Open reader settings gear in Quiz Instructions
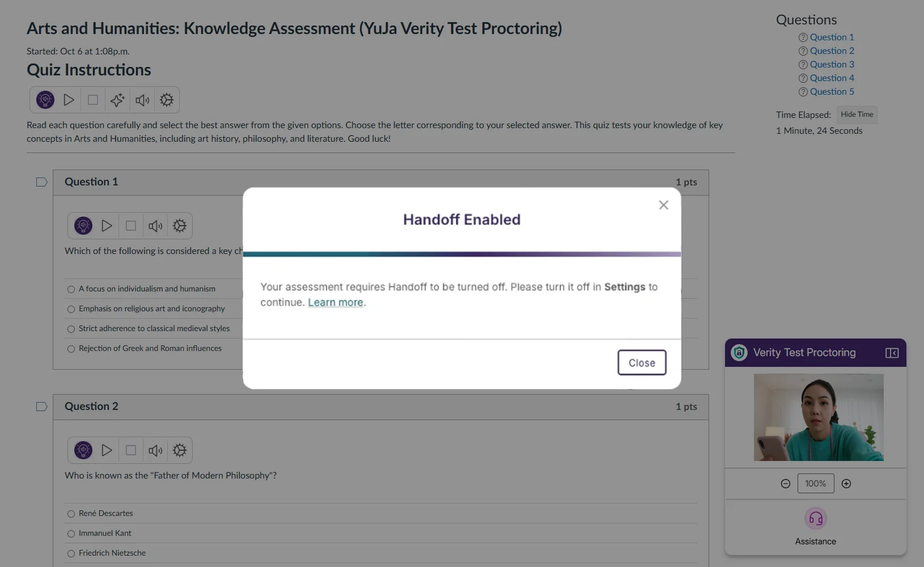The width and height of the screenshot is (924, 567). click(x=167, y=100)
